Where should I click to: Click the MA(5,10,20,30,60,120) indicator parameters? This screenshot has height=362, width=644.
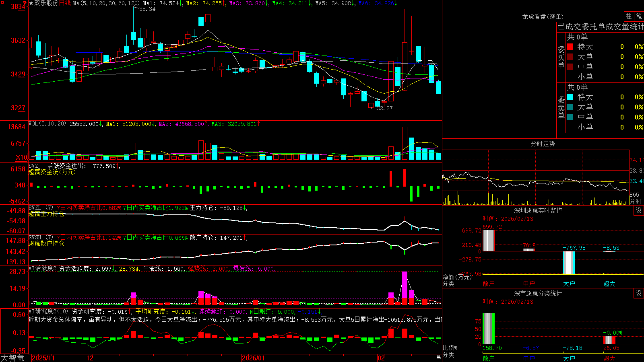pos(106,3)
